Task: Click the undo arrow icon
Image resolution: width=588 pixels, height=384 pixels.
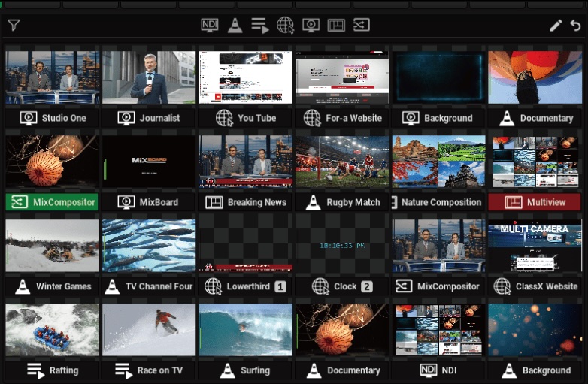Action: tap(576, 26)
